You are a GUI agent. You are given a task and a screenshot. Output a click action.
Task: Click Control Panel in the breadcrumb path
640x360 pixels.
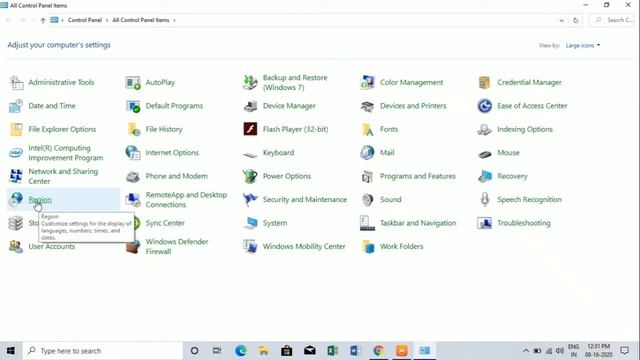pos(84,20)
